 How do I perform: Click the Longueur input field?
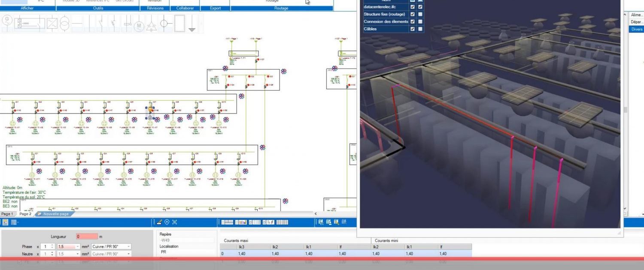87,236
